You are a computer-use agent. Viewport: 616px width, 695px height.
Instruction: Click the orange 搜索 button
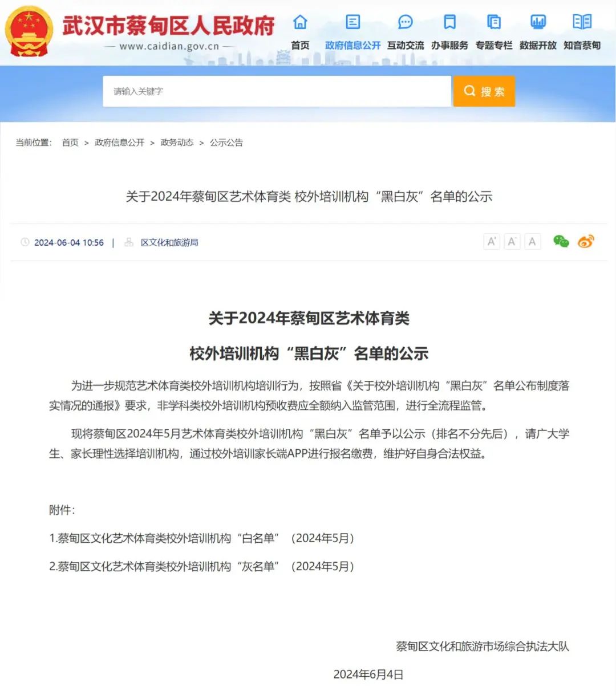click(484, 91)
